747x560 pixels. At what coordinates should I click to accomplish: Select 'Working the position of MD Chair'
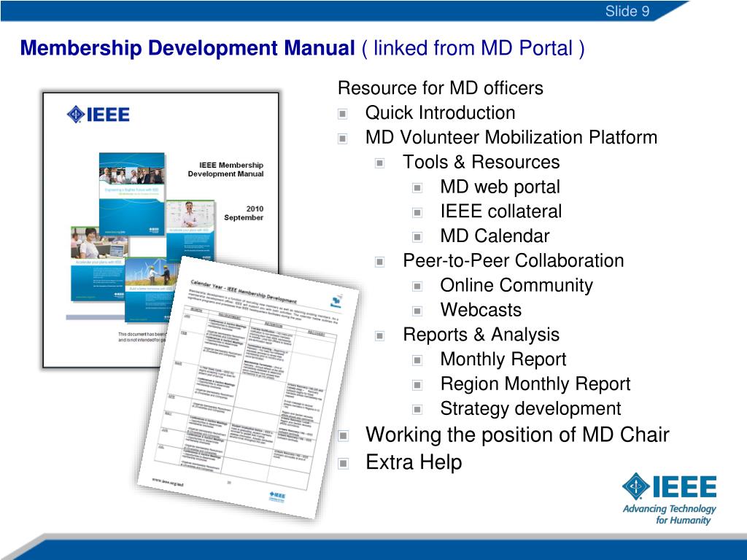[x=517, y=435]
